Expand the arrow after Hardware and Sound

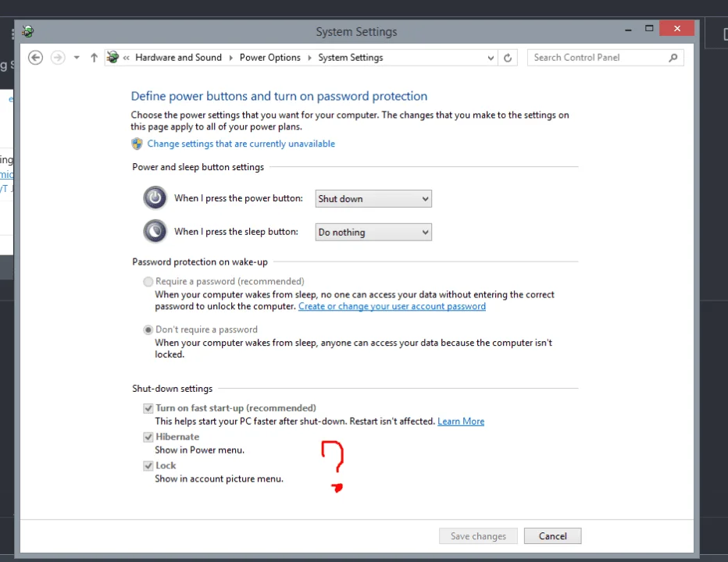point(230,58)
